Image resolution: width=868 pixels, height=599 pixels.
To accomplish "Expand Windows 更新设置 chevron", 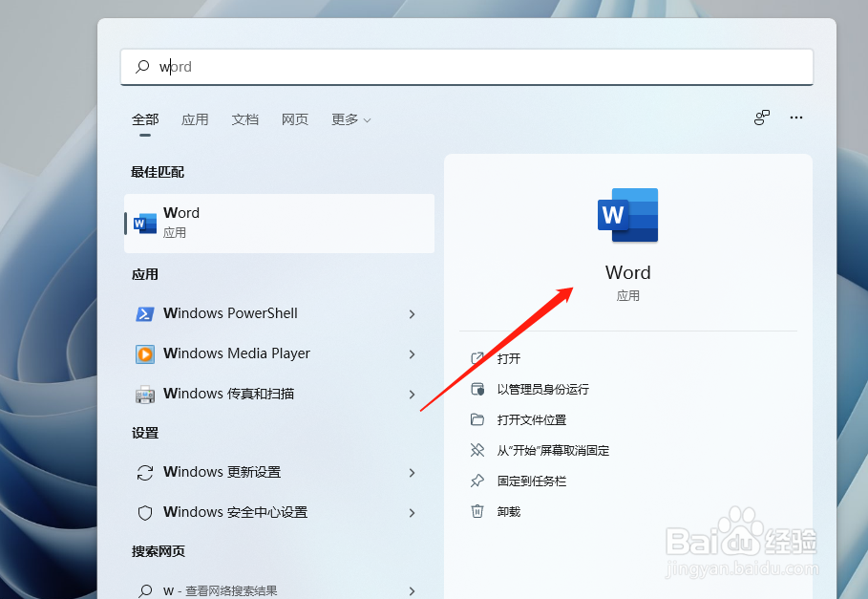I will click(412, 473).
